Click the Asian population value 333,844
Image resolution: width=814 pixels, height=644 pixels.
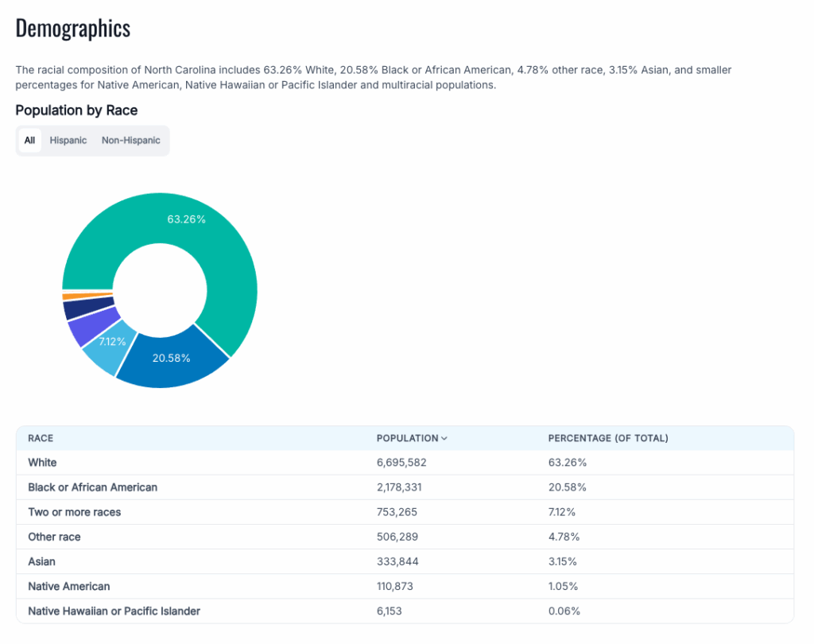pos(397,561)
